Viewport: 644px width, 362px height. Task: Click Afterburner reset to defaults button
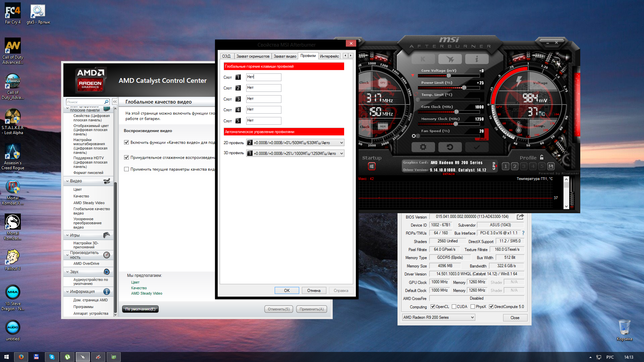pos(450,147)
